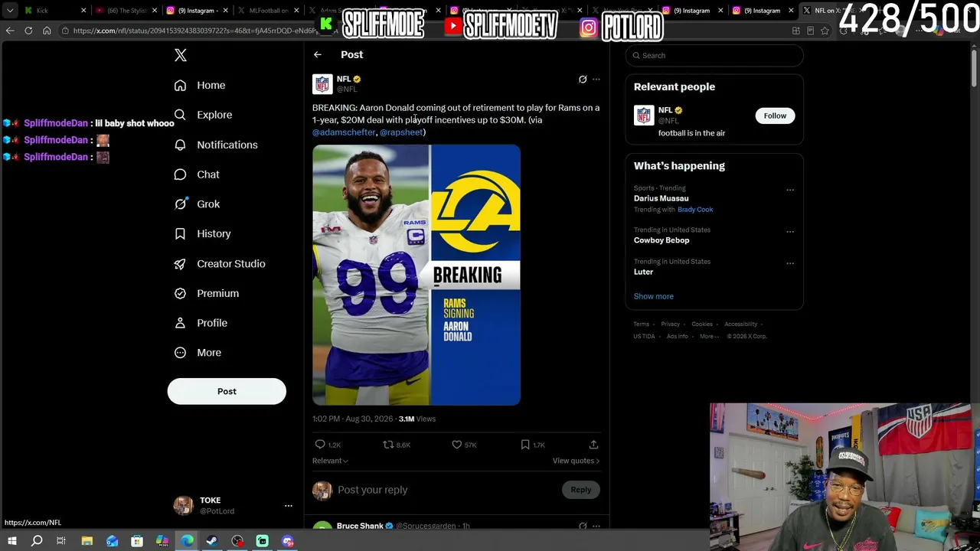
Task: Open the Aaron Donald Rams signing image
Action: [416, 275]
